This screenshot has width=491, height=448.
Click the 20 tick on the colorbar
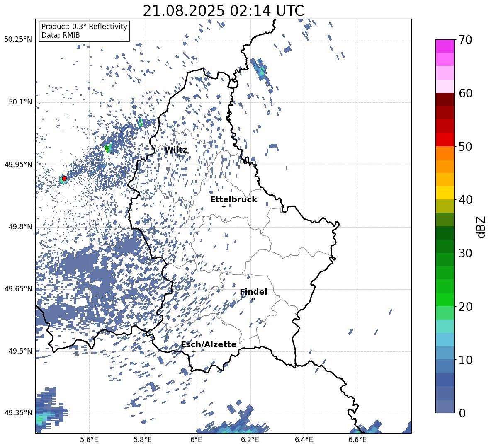point(465,307)
